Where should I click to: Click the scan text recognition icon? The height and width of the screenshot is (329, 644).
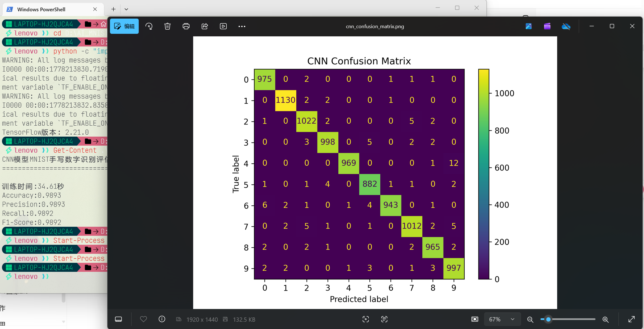pos(384,319)
